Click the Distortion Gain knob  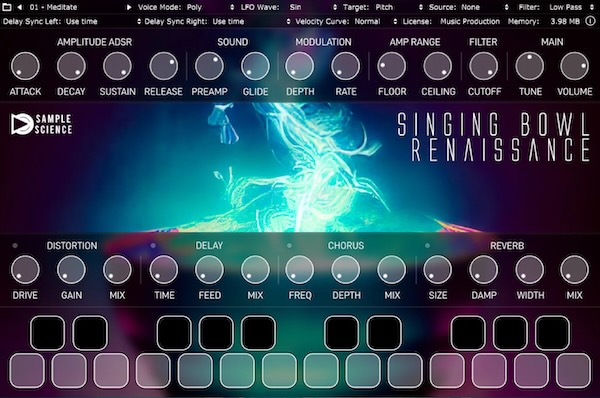coord(71,270)
